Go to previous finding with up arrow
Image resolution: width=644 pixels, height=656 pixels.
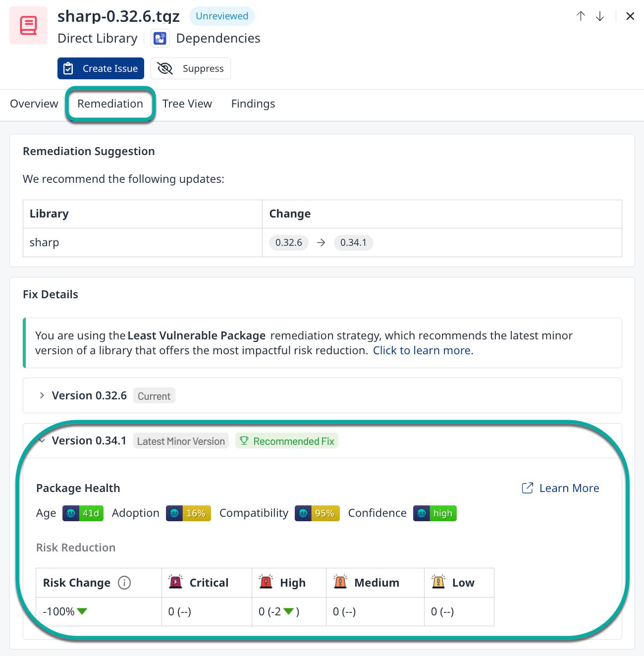581,16
